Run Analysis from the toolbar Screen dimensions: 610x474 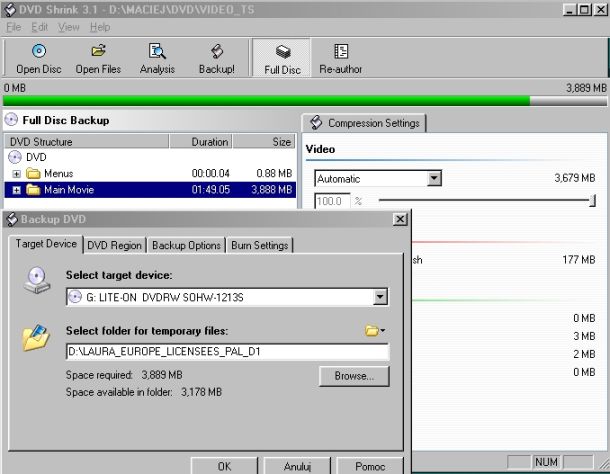(157, 51)
